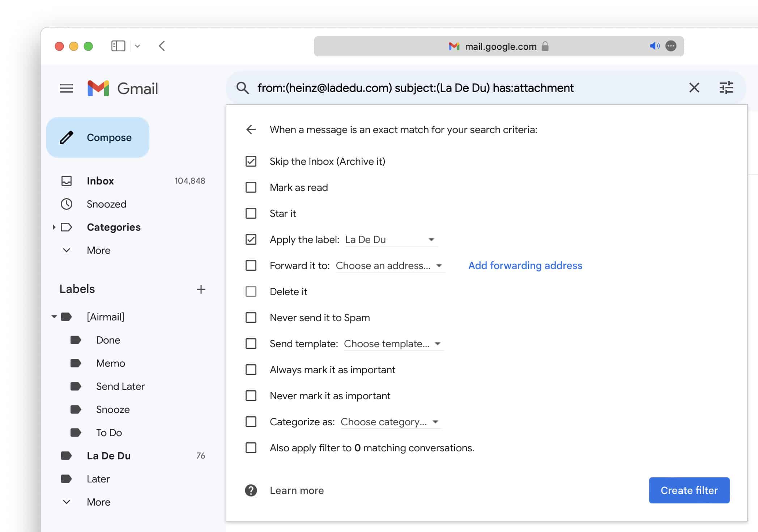Click the Categories label icon

(67, 227)
